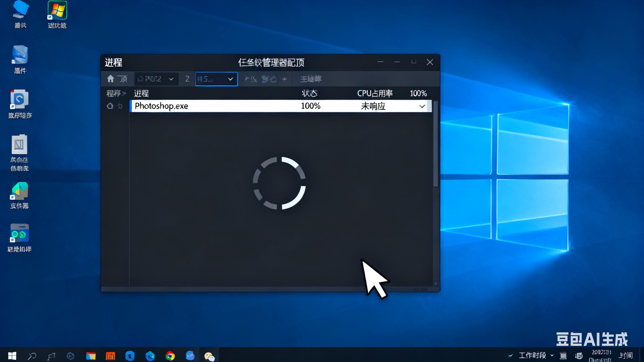The height and width of the screenshot is (362, 644).
Task: Expand the Photoshop.exe row chevron
Action: pyautogui.click(x=422, y=106)
